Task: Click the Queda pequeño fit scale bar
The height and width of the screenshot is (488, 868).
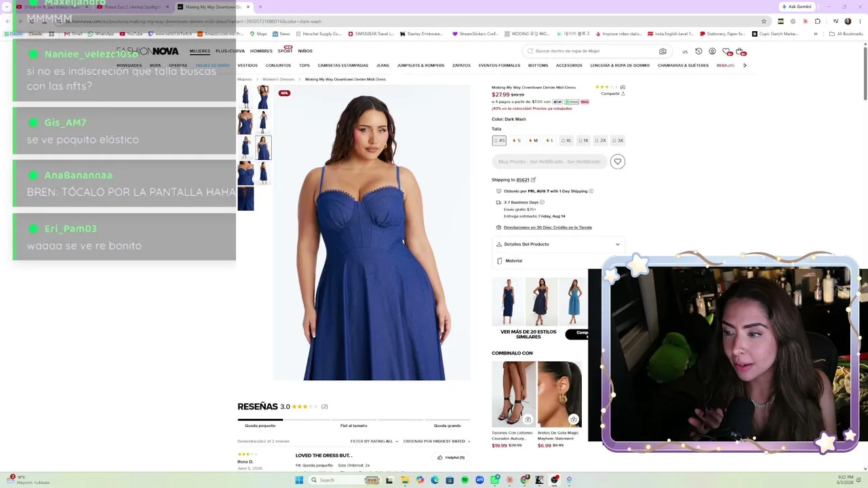Action: (260, 420)
